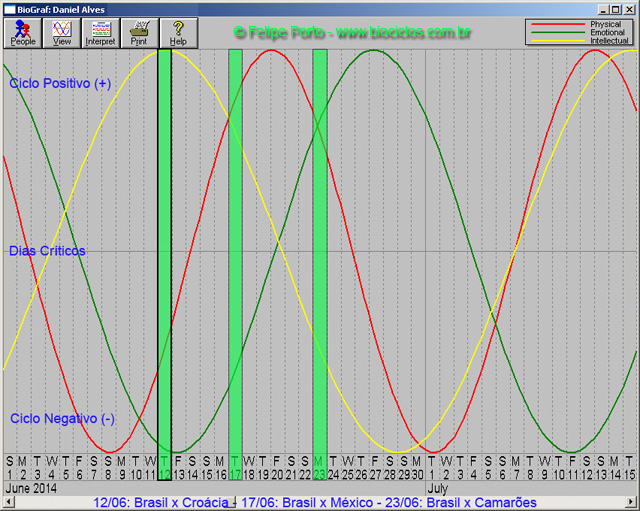Click the Dias Críticos label
Viewport: 640px width, 511px height.
47,251
